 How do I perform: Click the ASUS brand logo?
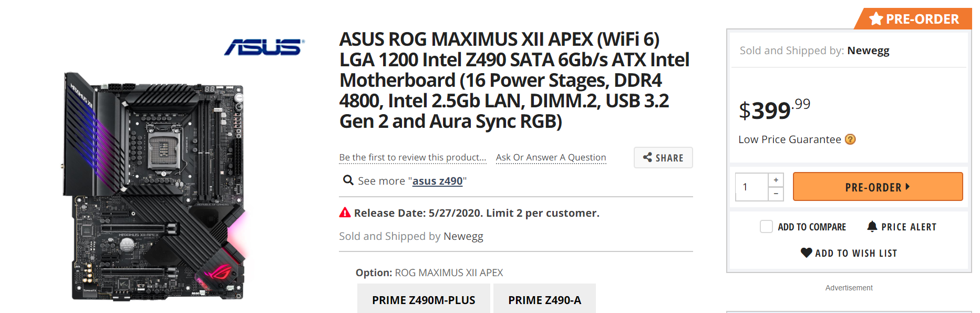(x=264, y=47)
